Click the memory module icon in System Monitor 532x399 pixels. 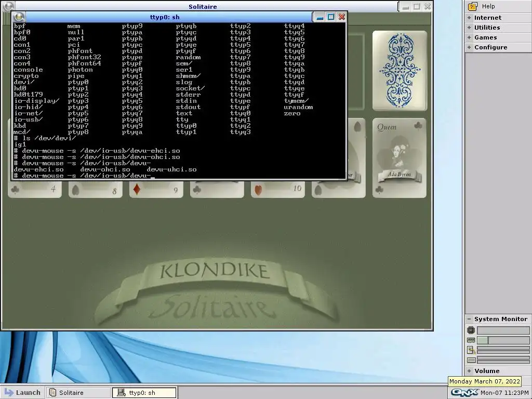click(471, 340)
